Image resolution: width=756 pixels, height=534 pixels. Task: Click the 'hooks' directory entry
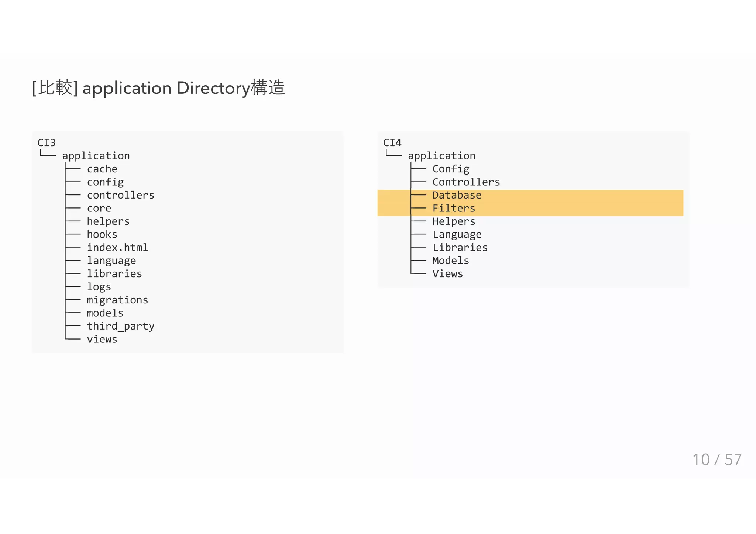(102, 234)
